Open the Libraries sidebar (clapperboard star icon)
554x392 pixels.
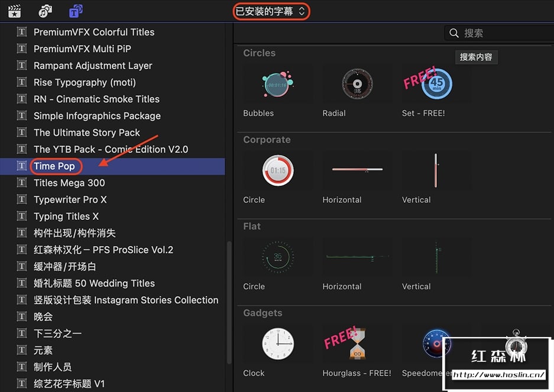(x=15, y=11)
